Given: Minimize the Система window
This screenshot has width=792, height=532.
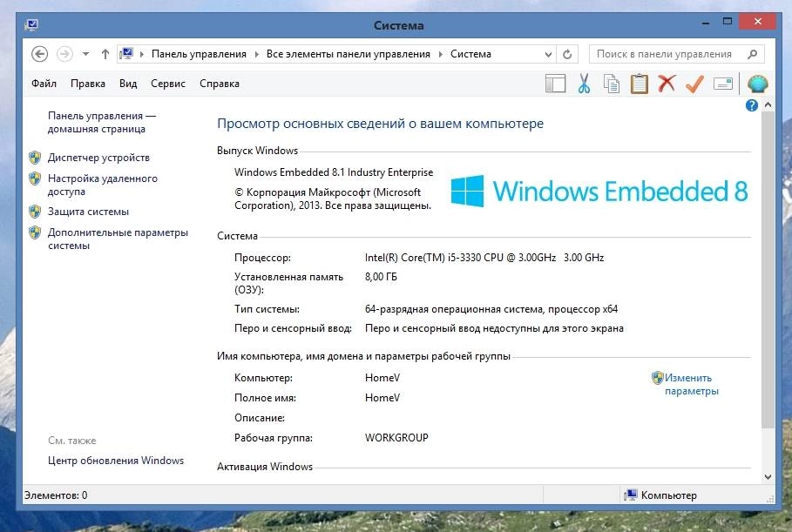Looking at the screenshot, I should tap(706, 23).
